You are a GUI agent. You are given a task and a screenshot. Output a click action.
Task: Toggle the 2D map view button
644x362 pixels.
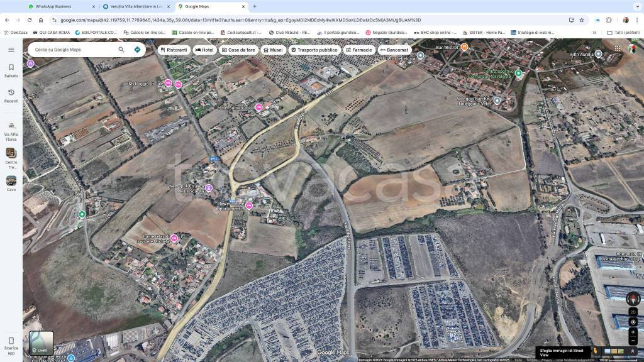click(x=633, y=312)
